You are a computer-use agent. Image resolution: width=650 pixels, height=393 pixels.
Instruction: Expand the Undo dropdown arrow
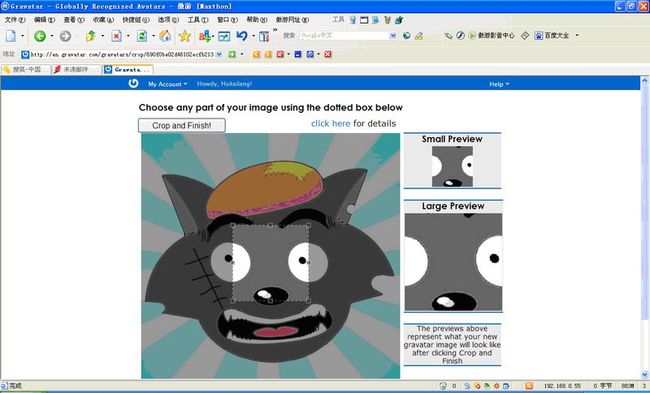coord(253,36)
